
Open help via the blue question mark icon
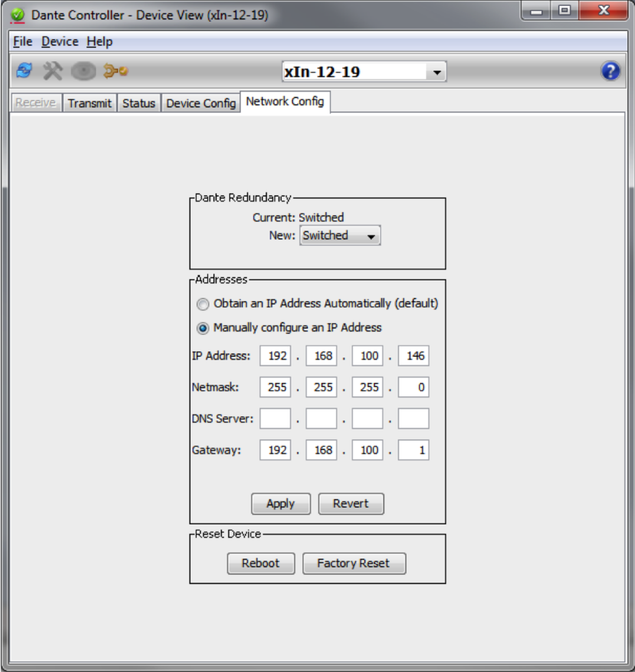pyautogui.click(x=610, y=71)
